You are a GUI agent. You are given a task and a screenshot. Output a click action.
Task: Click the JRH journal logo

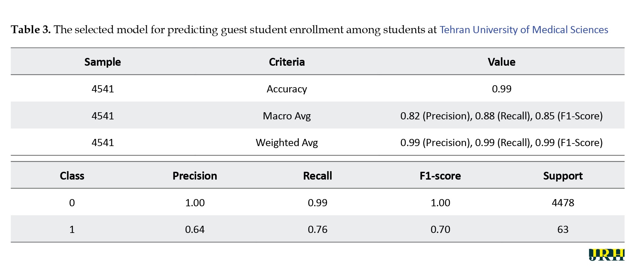click(x=606, y=254)
